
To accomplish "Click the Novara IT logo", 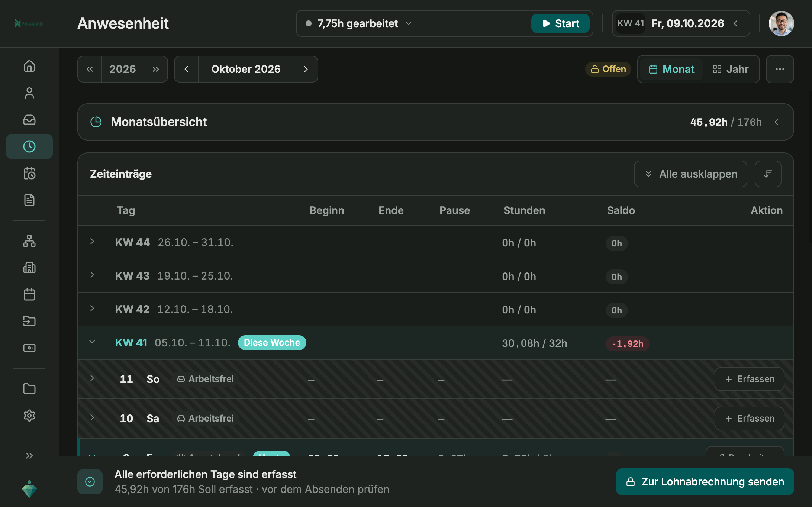I will (29, 23).
